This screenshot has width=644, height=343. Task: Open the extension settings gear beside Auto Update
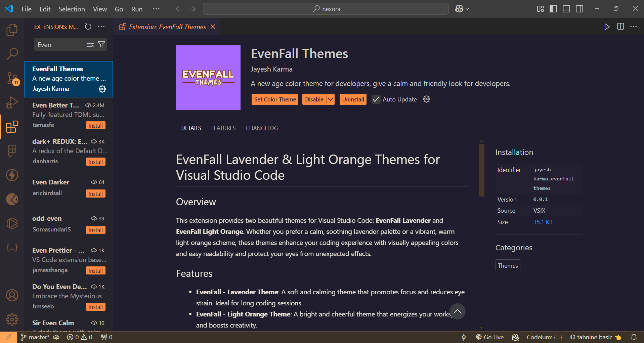[426, 99]
